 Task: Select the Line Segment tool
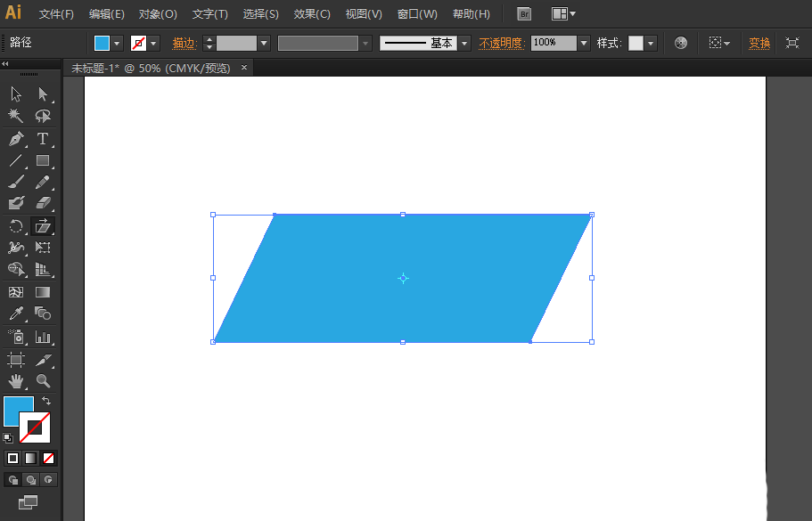(x=16, y=160)
